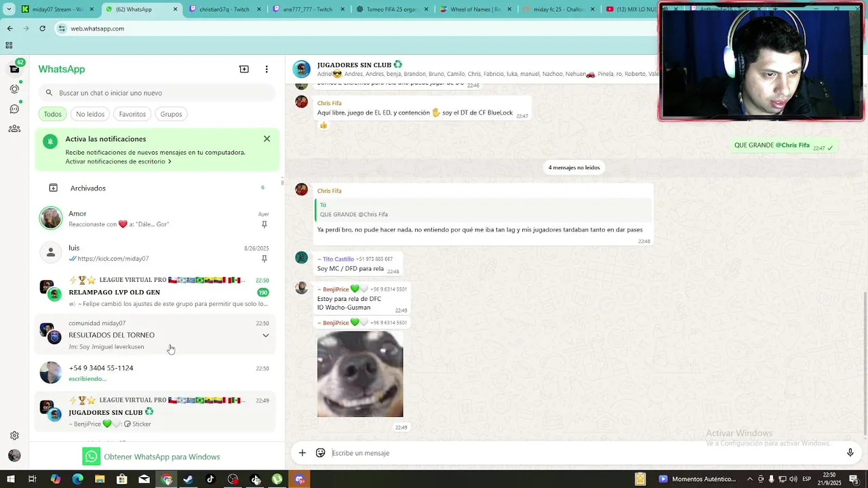
Task: Click the voice message microphone icon
Action: tap(850, 453)
